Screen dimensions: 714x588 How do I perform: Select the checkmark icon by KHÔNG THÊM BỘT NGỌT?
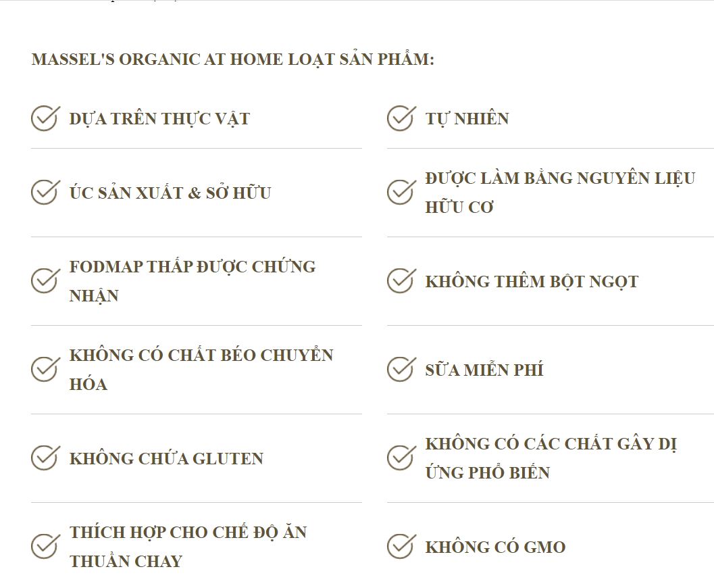pyautogui.click(x=401, y=281)
